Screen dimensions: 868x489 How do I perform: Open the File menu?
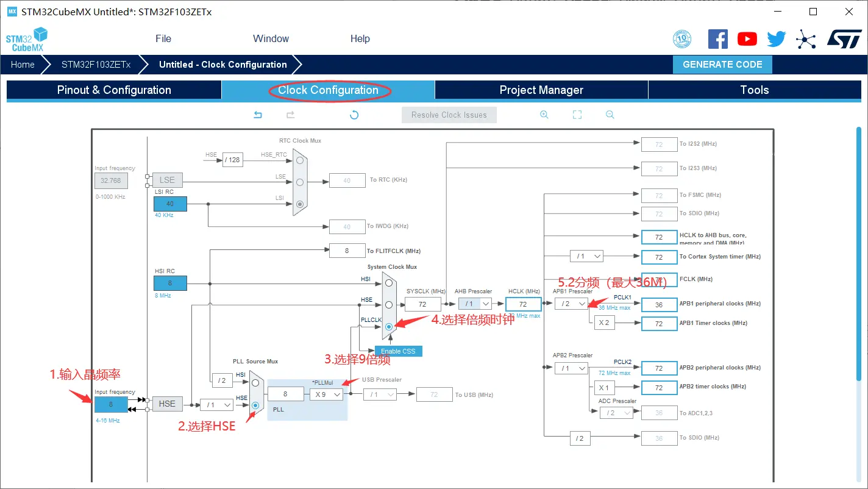(x=163, y=38)
